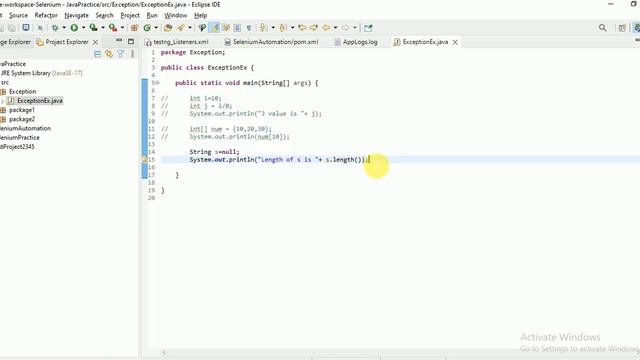Select package2 in project tree

coord(22,119)
